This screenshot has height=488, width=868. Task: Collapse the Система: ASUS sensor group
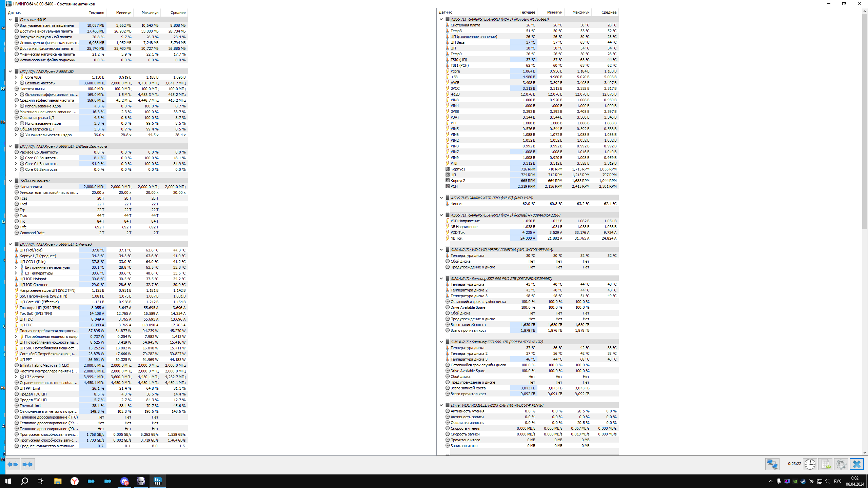(x=10, y=20)
